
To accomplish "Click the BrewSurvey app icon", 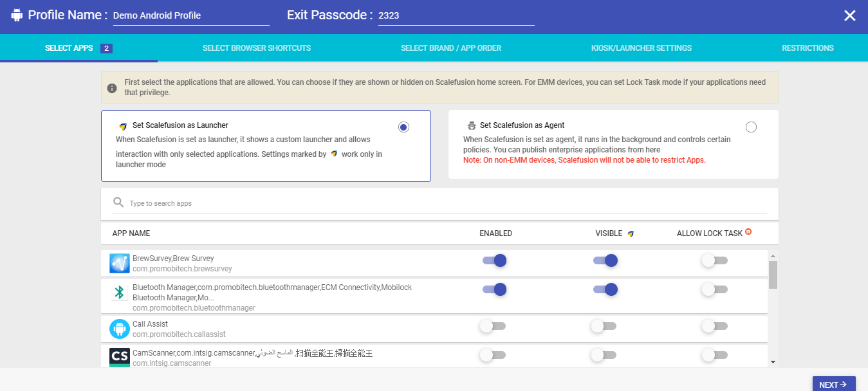I will (120, 264).
